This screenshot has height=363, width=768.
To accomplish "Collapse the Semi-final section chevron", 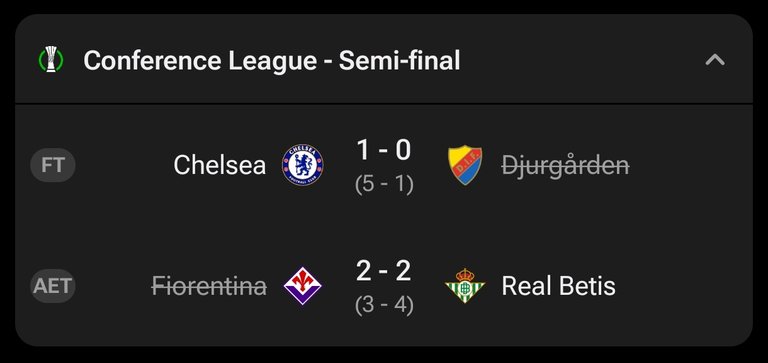I will pyautogui.click(x=715, y=60).
